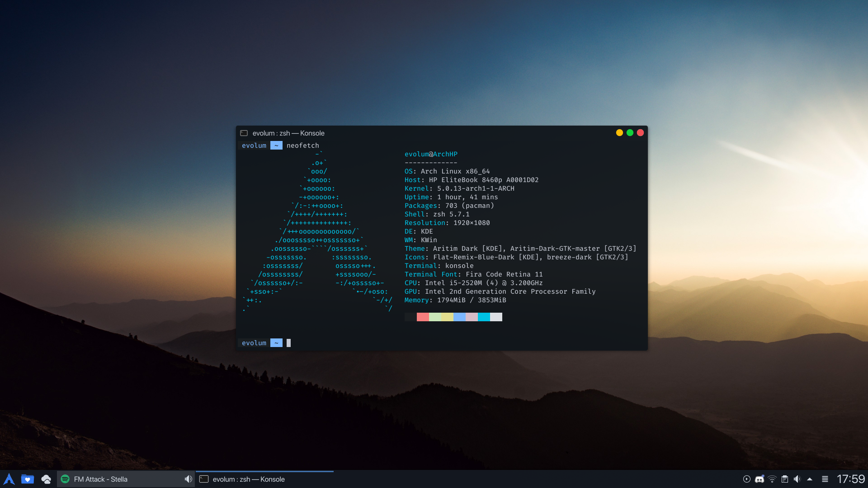Viewport: 868px width, 488px height.
Task: Open the Wi-Fi network tray icon
Action: 772,479
